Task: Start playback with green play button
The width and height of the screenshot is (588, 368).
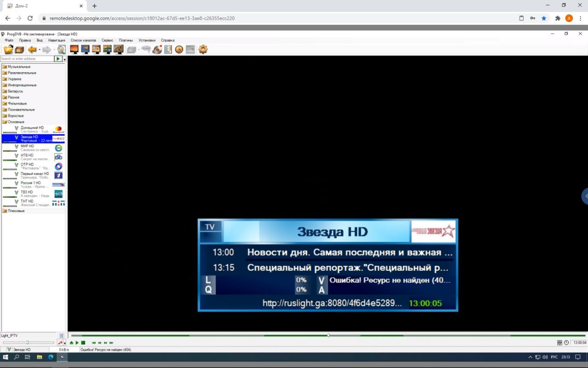Action: (x=77, y=343)
